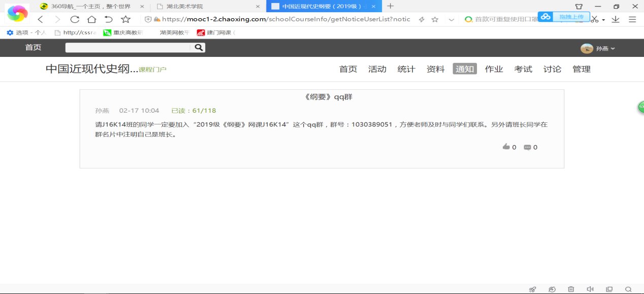Open the 重庆高教研 bookmark
644x294 pixels.
coord(123,32)
